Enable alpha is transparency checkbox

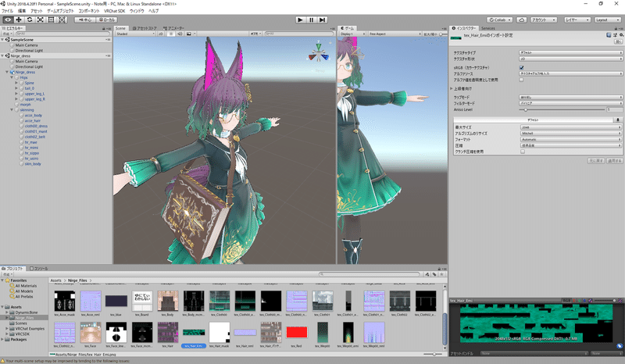click(x=521, y=80)
